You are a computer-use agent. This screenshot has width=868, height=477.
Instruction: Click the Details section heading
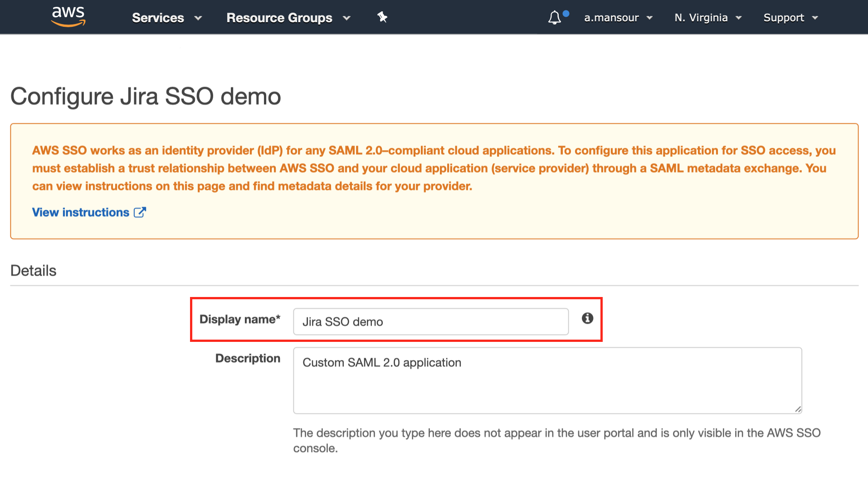33,271
